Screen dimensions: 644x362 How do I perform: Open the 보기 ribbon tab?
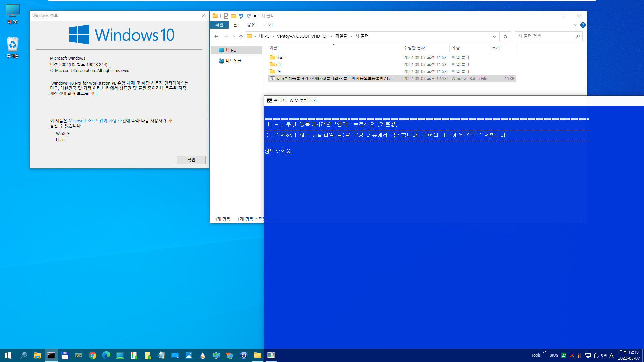(269, 25)
